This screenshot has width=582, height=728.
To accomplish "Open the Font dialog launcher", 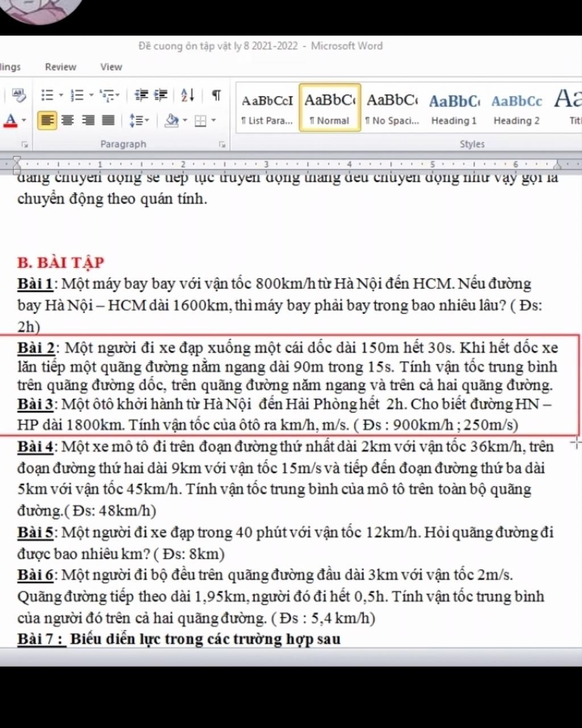I will [x=24, y=144].
